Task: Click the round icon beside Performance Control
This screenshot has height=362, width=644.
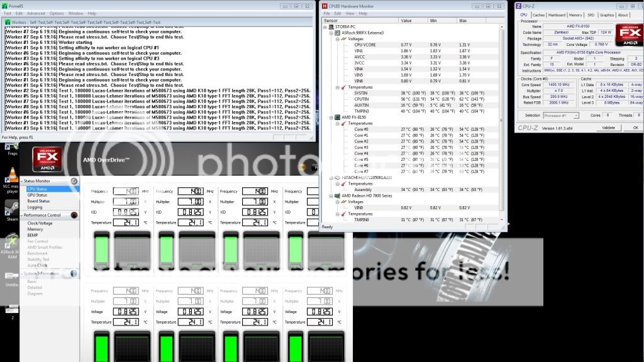Action: (74, 215)
